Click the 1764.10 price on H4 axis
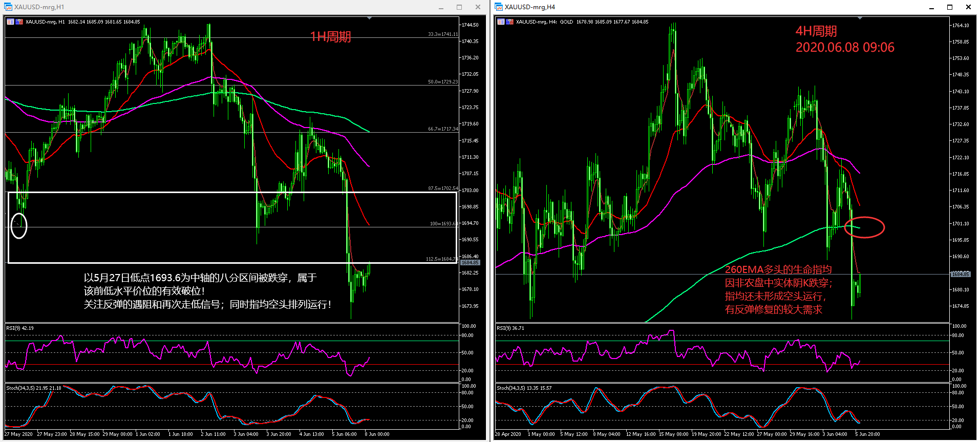 point(961,25)
